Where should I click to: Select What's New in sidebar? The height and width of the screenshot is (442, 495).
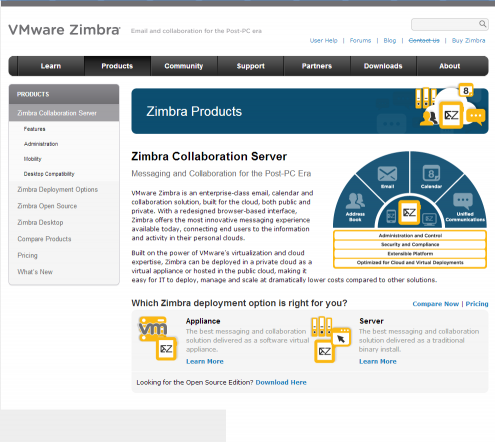(x=35, y=272)
